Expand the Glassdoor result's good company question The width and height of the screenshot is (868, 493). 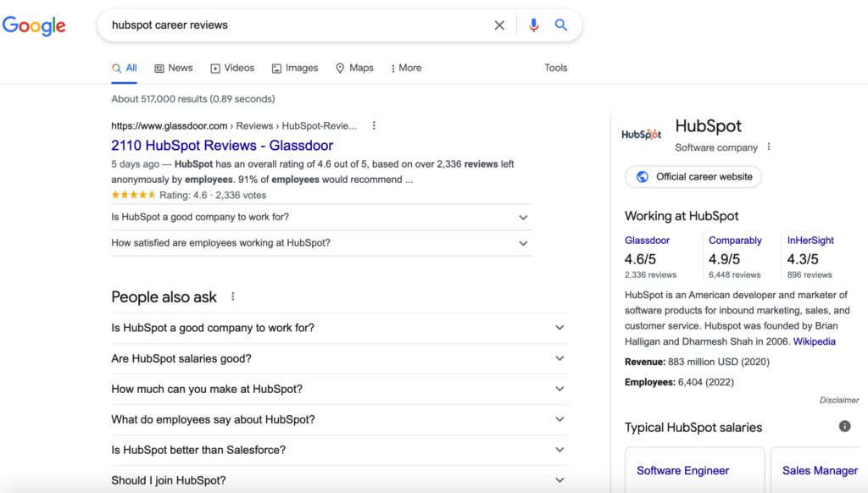321,218
